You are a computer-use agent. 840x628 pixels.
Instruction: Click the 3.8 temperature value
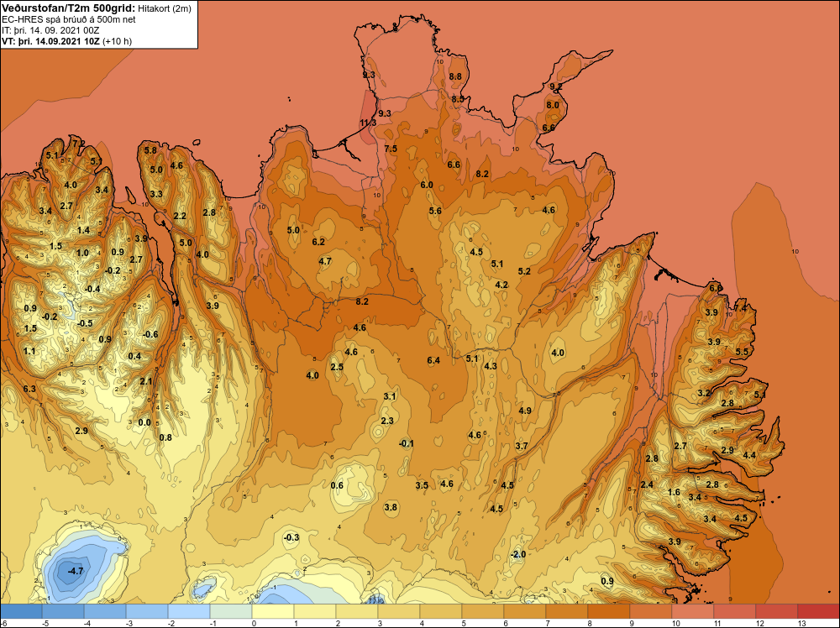pos(391,507)
